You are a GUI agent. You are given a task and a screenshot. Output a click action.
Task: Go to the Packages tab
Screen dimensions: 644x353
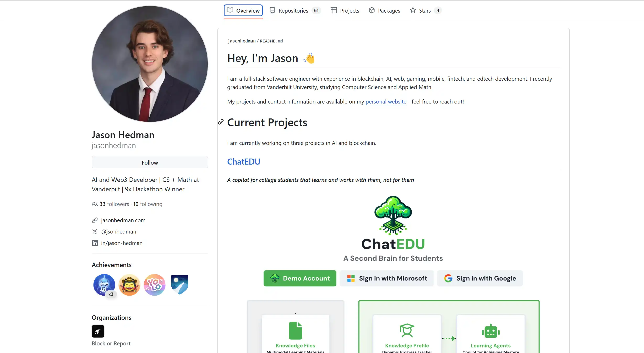click(x=384, y=10)
